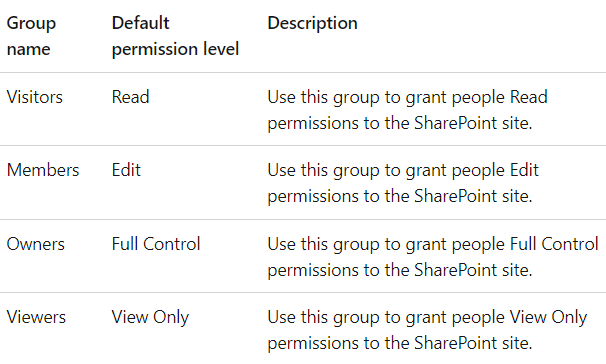Click the Visitors description text
606x364 pixels.
pos(407,110)
